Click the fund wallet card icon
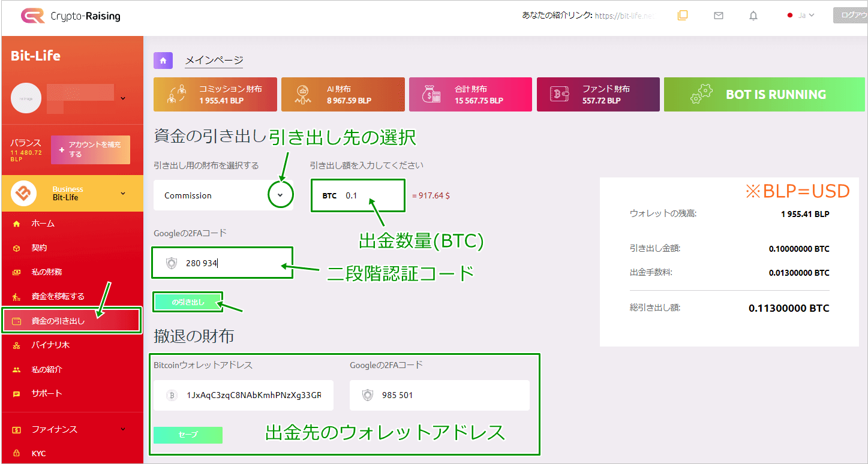868x464 pixels. [560, 95]
